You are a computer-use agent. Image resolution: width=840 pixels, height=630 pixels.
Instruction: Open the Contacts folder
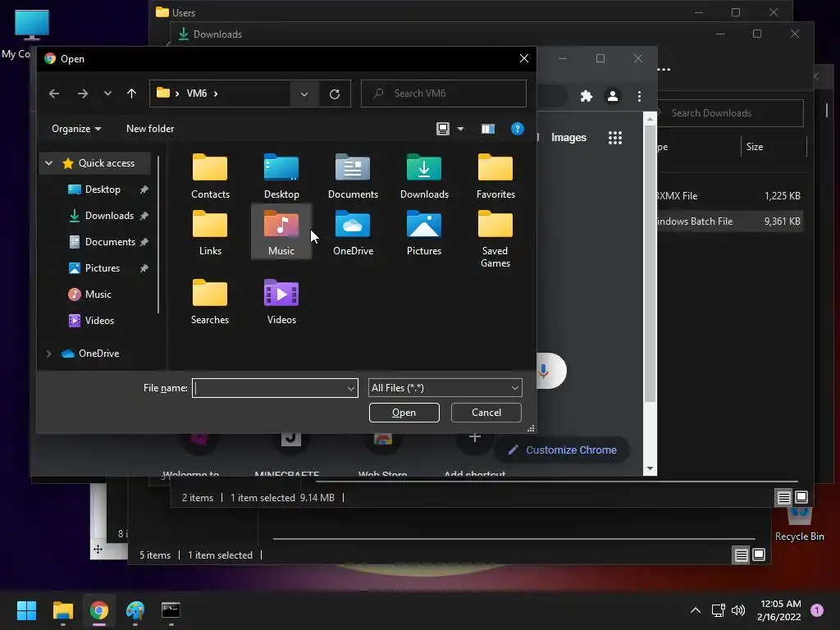(210, 176)
